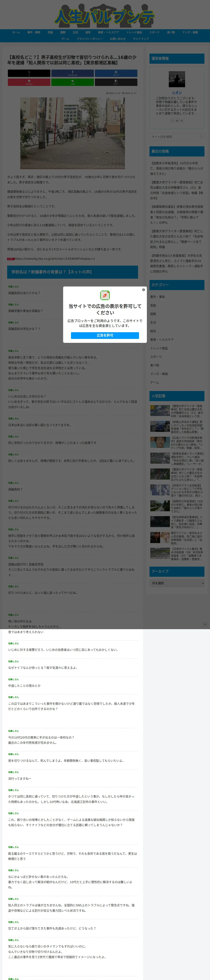The width and height of the screenshot is (210, 980).
Task: Open マンガ・映画 in the navigation bar
Action: (190, 32)
